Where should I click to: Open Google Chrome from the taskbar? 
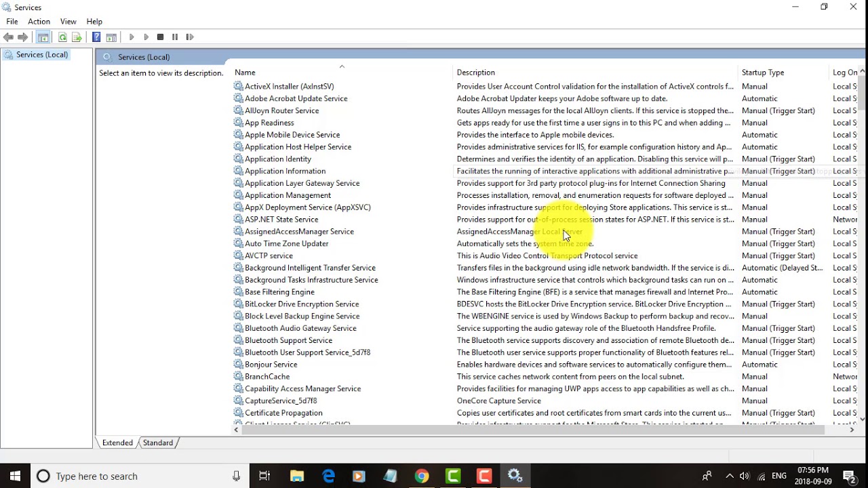(422, 476)
